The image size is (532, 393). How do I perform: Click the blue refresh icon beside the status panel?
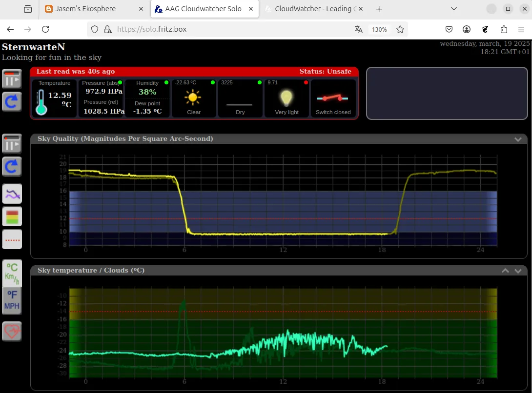(12, 102)
